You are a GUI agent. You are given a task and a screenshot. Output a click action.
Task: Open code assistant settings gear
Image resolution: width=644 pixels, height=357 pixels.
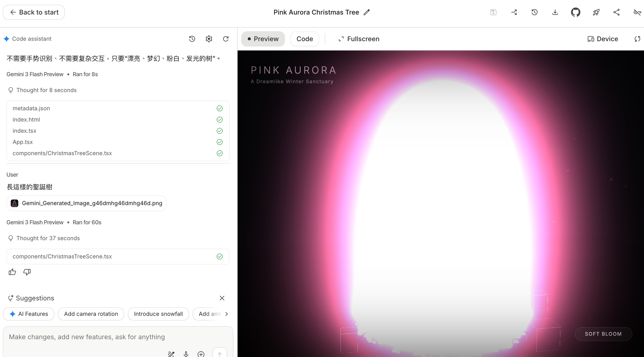[209, 39]
